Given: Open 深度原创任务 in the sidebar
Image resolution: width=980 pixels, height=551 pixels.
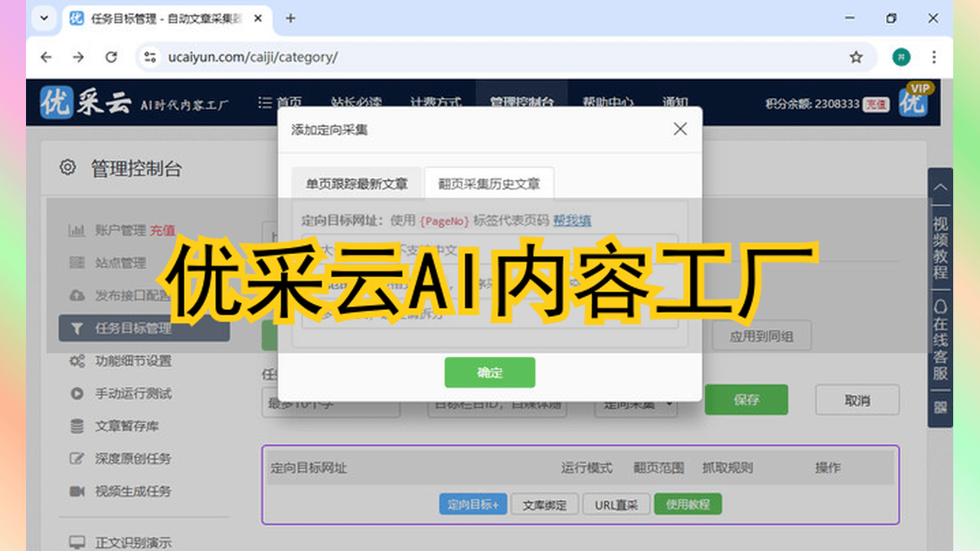Looking at the screenshot, I should 132,458.
